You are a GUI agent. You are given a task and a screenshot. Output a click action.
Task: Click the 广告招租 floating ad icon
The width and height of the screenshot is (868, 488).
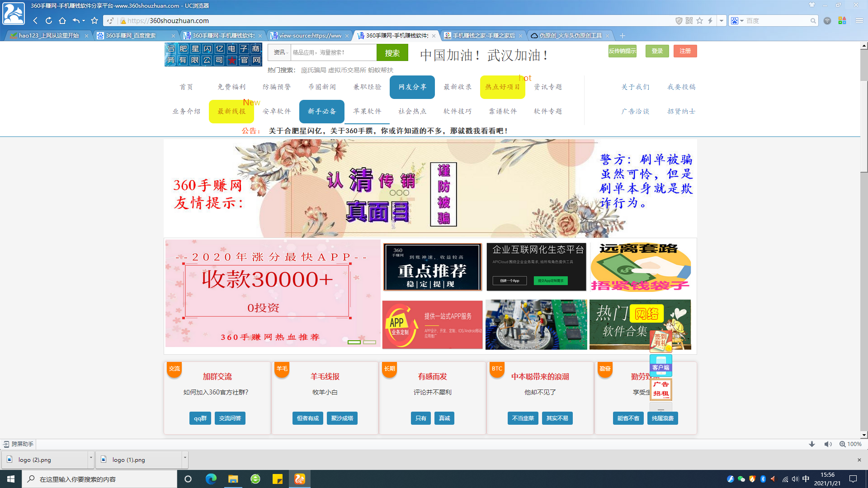point(661,389)
